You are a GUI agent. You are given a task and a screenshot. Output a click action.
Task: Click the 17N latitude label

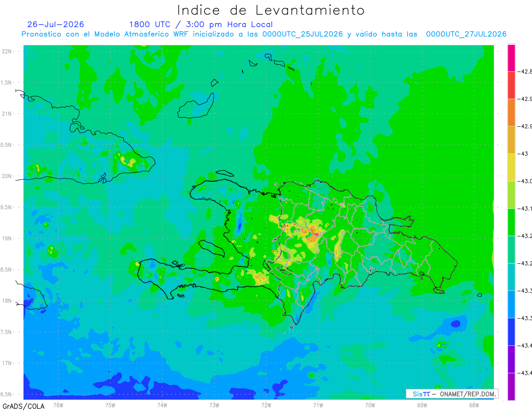click(x=7, y=363)
